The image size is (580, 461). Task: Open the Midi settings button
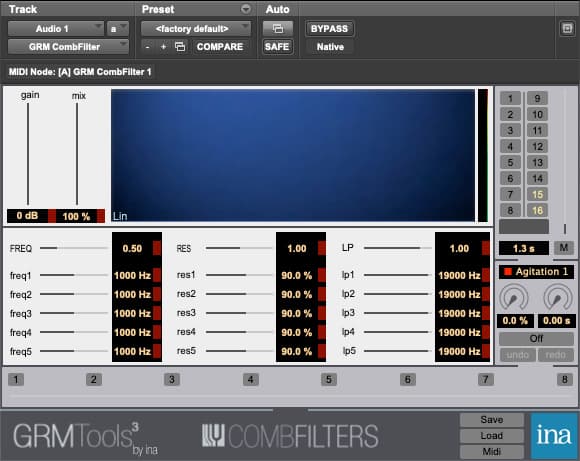point(492,451)
